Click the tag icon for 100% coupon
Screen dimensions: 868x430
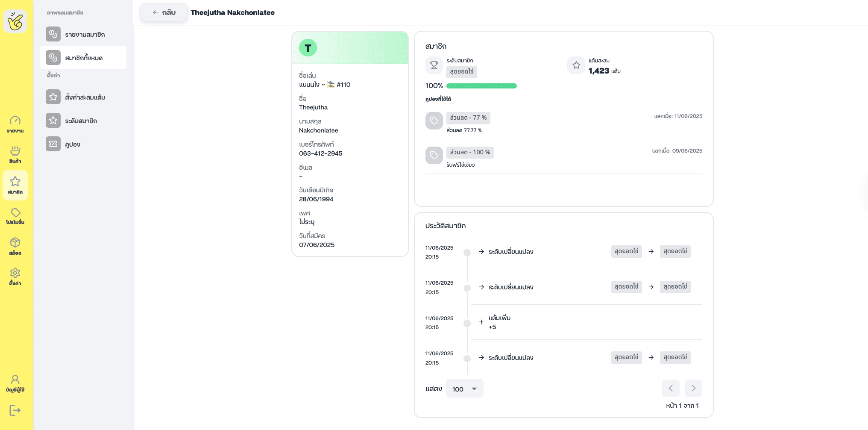(434, 155)
